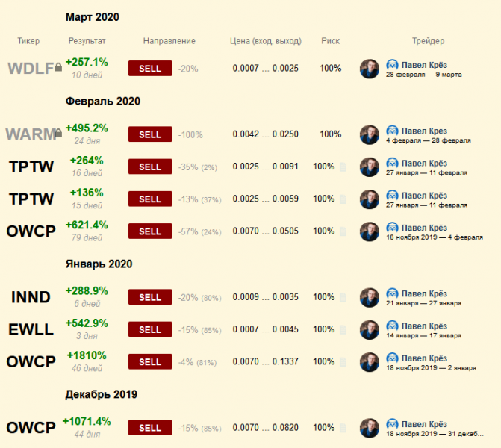Open the INND ticker
The image size is (501, 448).
click(x=31, y=297)
